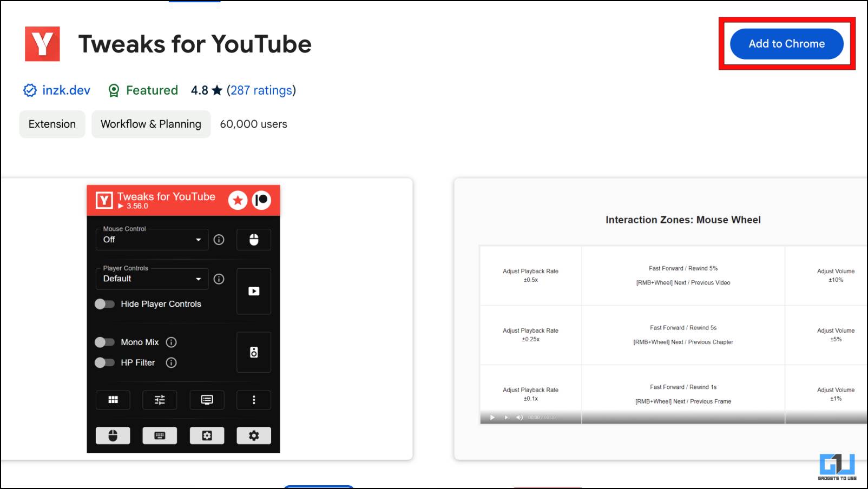868x489 pixels.
Task: Click the info icon beside Mono Mix
Action: click(171, 342)
